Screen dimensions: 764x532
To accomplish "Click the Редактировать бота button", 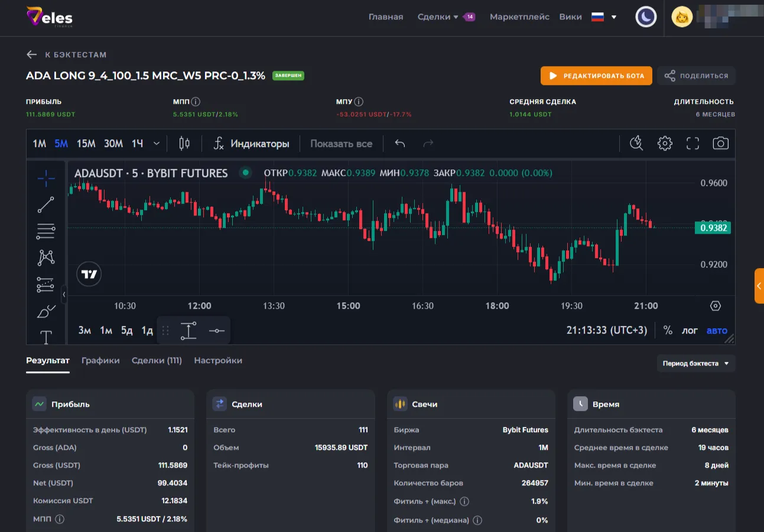I will tap(596, 76).
